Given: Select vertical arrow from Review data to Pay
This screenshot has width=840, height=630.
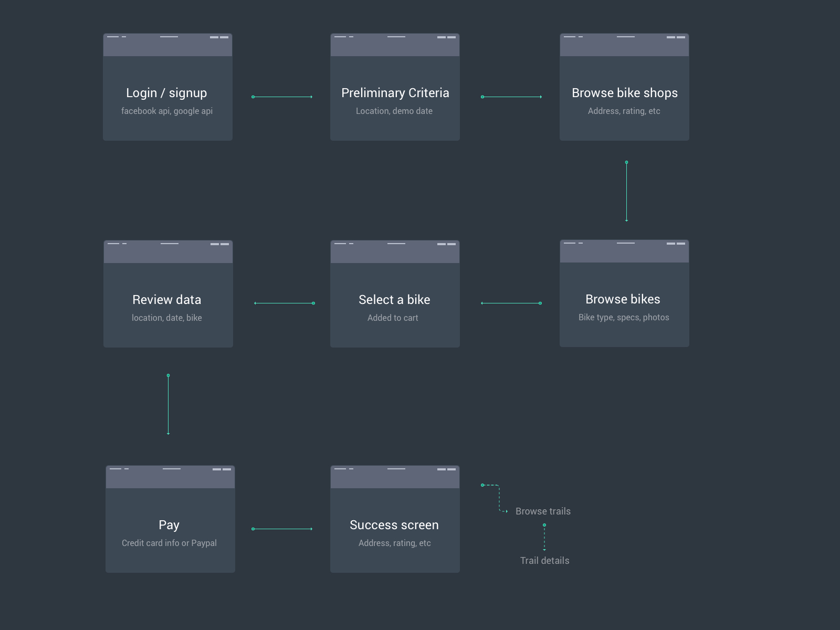Looking at the screenshot, I should [168, 405].
